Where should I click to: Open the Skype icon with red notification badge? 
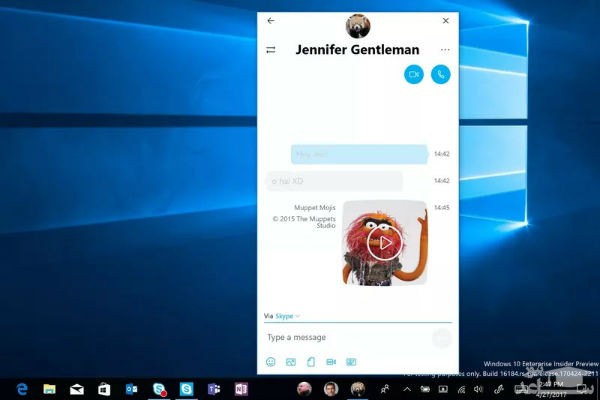(x=159, y=389)
